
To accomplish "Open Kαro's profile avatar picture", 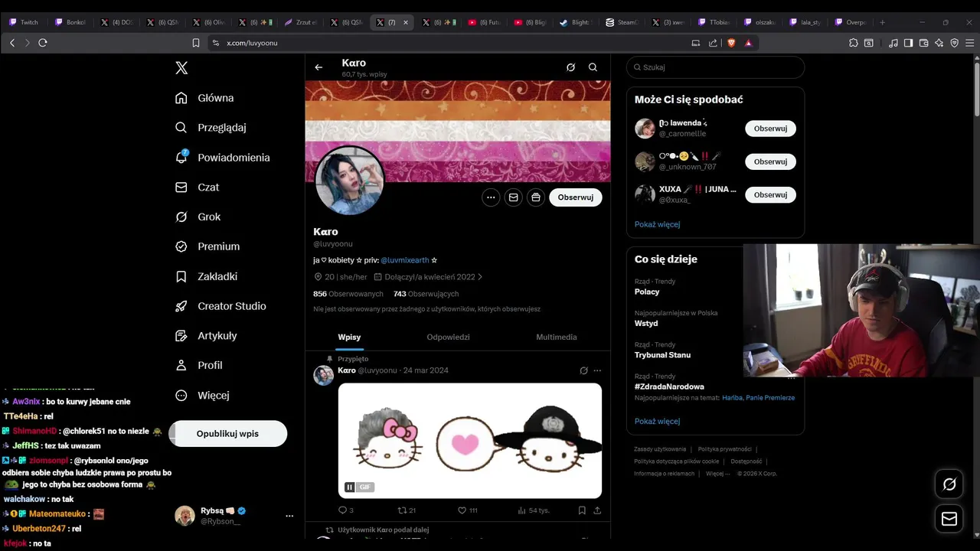I will click(x=350, y=181).
